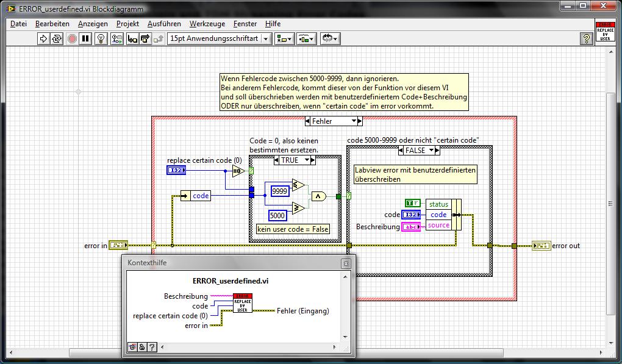Click the Abort Execution stop button
Image resolution: width=622 pixels, height=364 pixels.
click(x=72, y=38)
